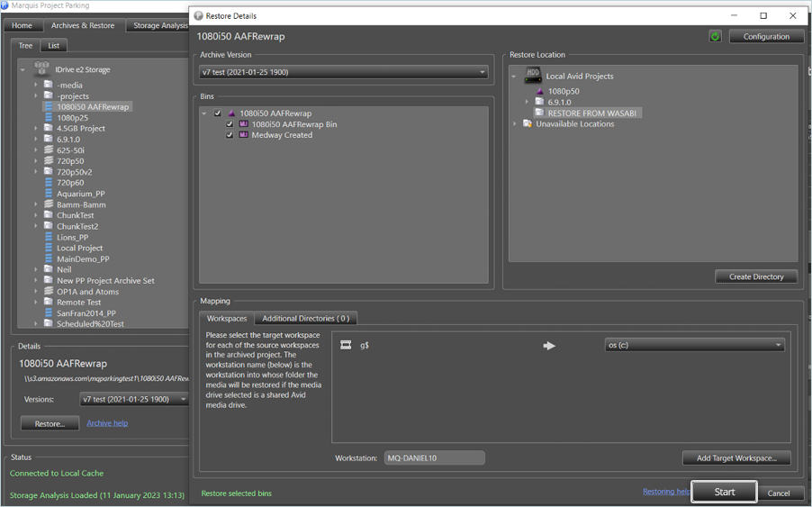Switch to Additional Directories tab
Image resolution: width=812 pixels, height=507 pixels.
(306, 319)
